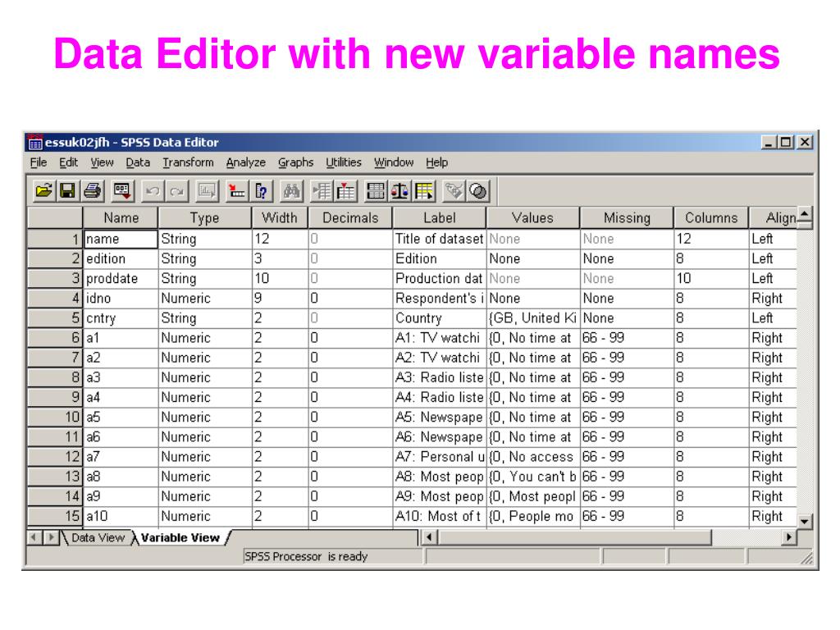840x630 pixels.
Task: Click the 'Country' label cell
Action: [440, 318]
